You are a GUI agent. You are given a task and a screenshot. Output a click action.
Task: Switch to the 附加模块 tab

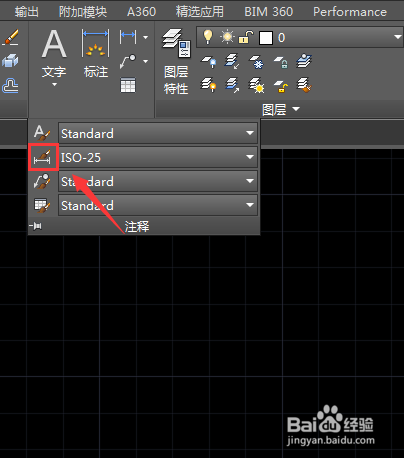coord(83,12)
